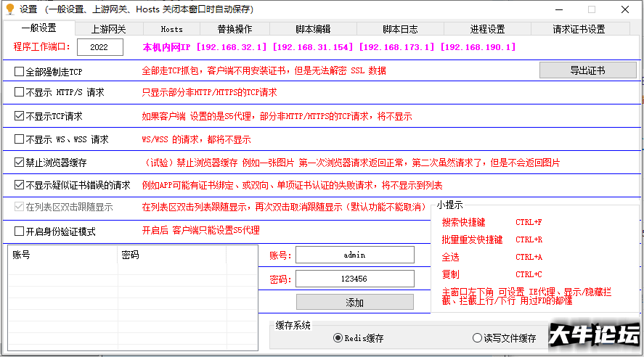Minimize the 设置 window
This screenshot has width=644, height=357.
click(559, 9)
